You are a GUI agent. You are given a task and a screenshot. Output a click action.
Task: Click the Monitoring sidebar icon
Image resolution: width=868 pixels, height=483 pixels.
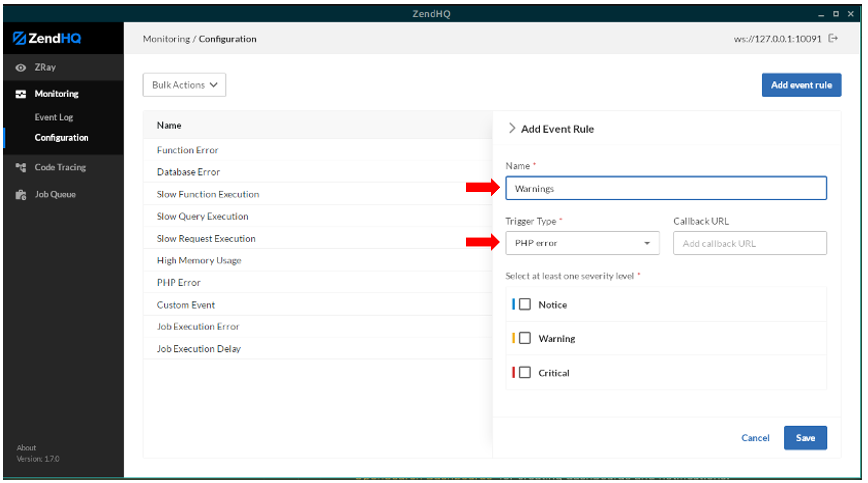[21, 94]
